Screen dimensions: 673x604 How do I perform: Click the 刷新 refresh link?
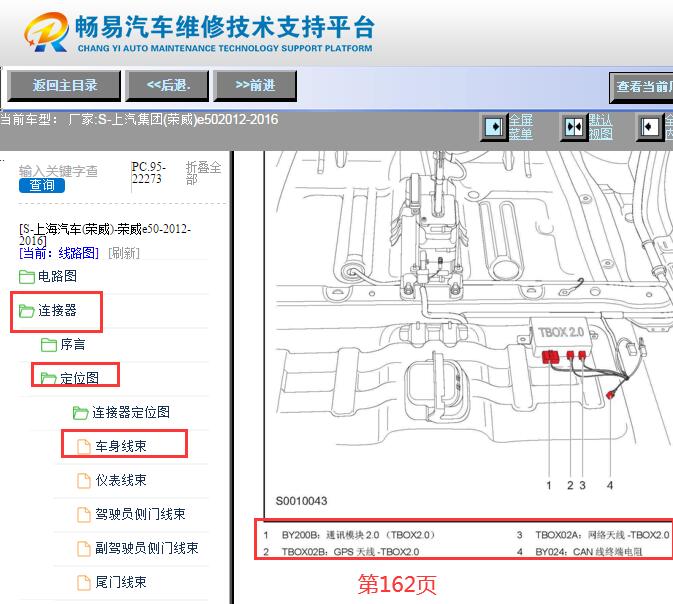[124, 253]
